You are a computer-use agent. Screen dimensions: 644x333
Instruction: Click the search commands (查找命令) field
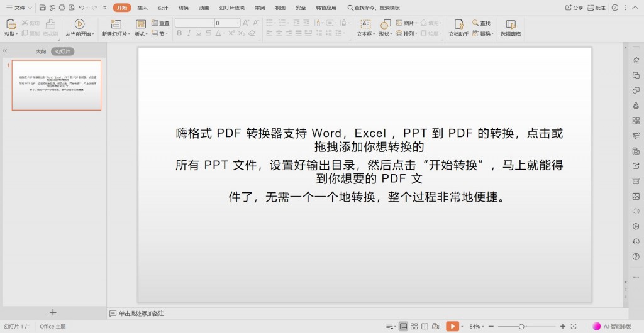pyautogui.click(x=374, y=8)
